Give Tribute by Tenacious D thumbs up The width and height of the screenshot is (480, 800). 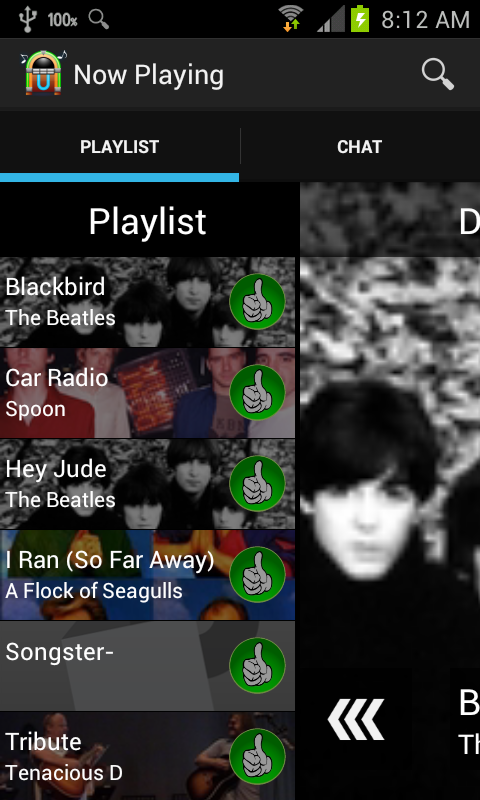258,756
